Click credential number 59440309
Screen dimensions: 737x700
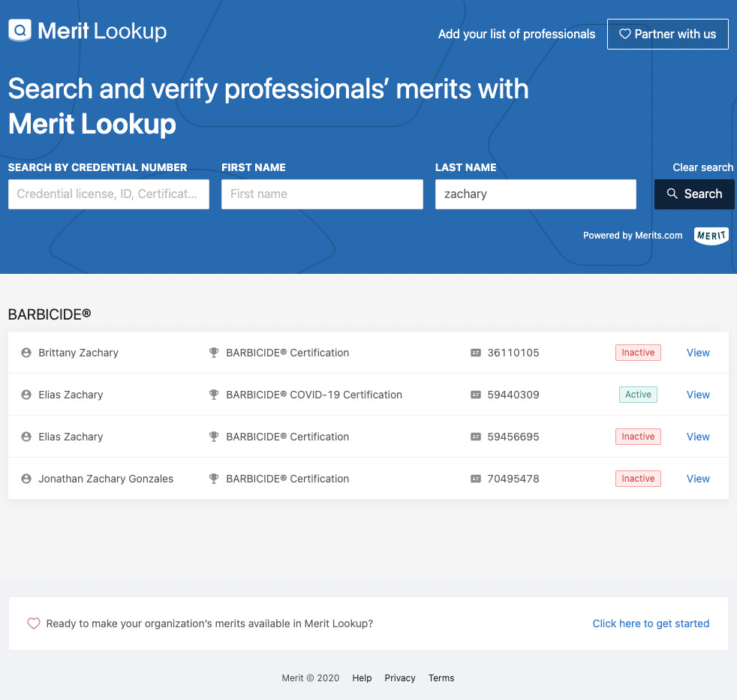point(513,395)
